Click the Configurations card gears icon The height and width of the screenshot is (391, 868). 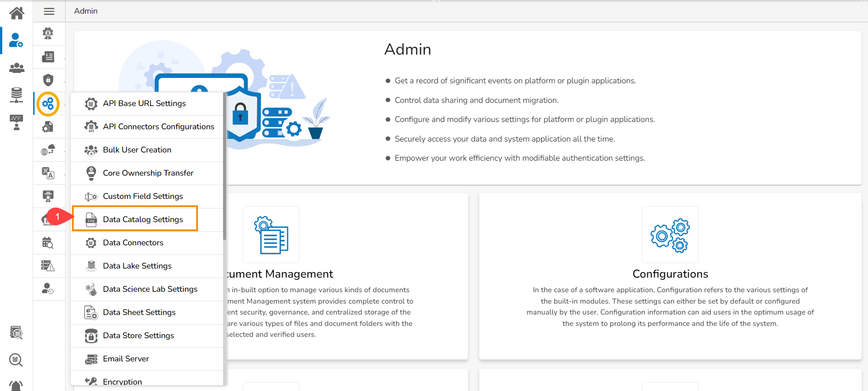coord(670,235)
